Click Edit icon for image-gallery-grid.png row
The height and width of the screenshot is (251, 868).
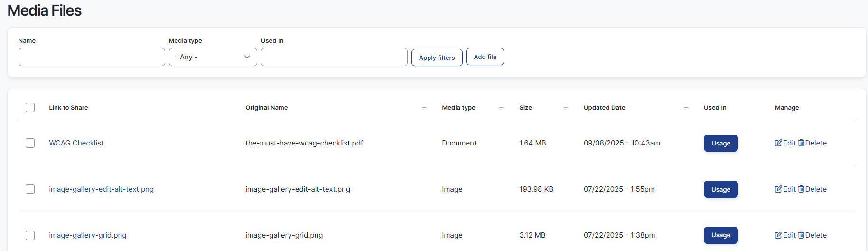[778, 235]
